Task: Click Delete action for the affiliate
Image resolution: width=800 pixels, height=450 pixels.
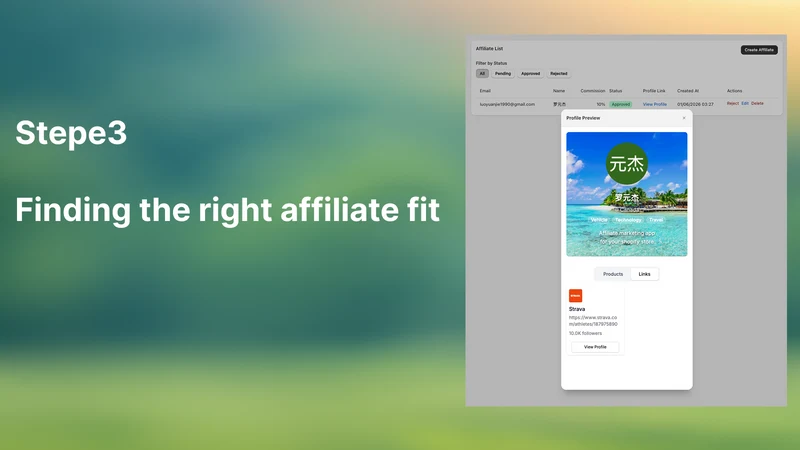Action: click(x=757, y=104)
